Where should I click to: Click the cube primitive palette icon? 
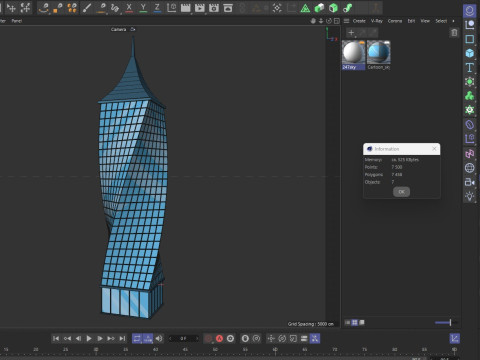[x=470, y=53]
